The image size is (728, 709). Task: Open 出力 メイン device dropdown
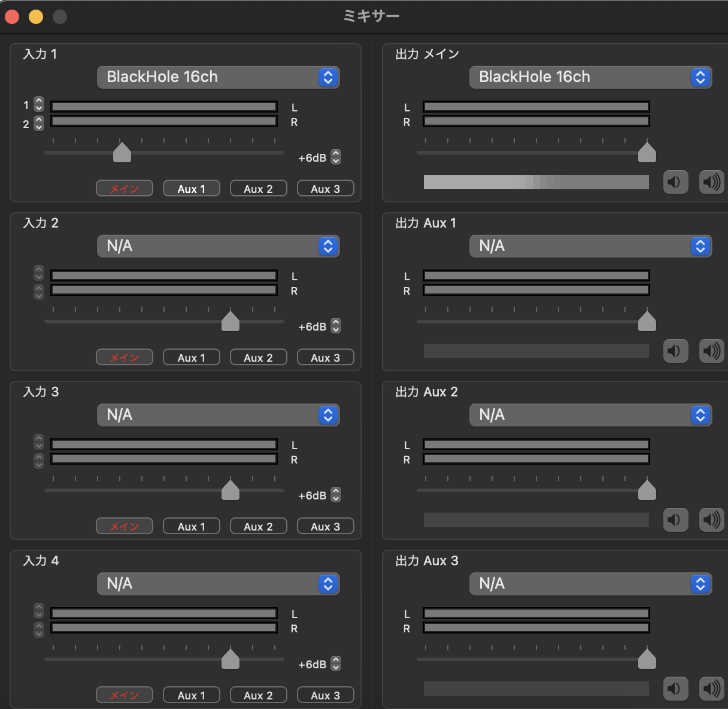click(590, 77)
